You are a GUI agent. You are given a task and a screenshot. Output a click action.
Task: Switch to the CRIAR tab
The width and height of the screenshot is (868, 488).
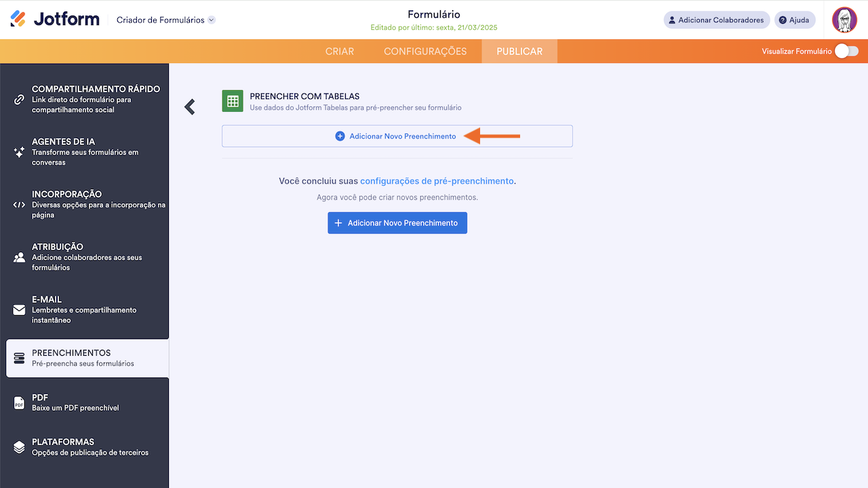339,51
